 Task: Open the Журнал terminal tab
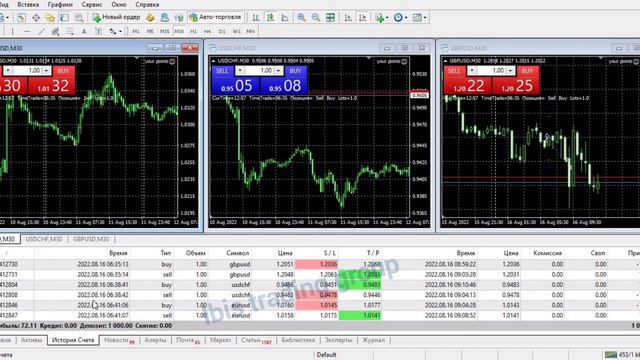pyautogui.click(x=373, y=340)
